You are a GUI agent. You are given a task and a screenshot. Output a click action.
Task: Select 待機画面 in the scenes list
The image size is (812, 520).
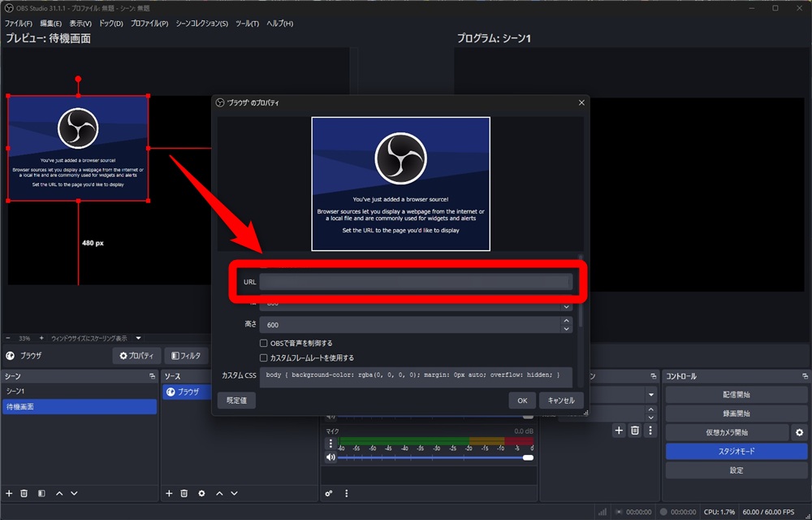80,406
